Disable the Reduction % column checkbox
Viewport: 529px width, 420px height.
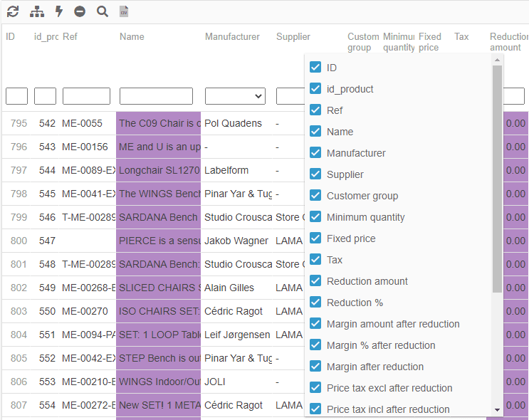coord(315,303)
